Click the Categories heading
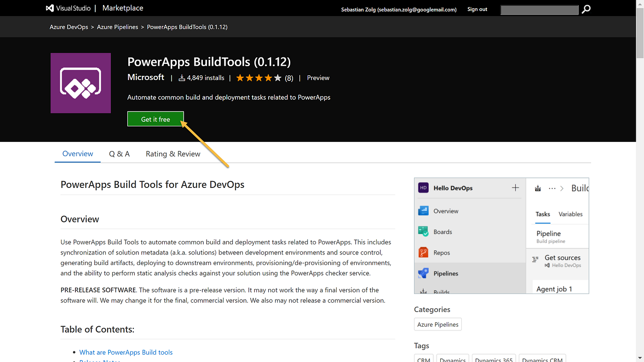Image resolution: width=644 pixels, height=362 pixels. [x=432, y=310]
